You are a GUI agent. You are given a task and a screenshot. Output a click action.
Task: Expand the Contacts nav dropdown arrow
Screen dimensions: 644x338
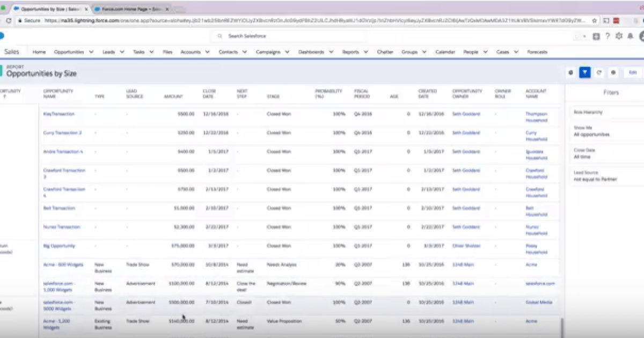245,52
